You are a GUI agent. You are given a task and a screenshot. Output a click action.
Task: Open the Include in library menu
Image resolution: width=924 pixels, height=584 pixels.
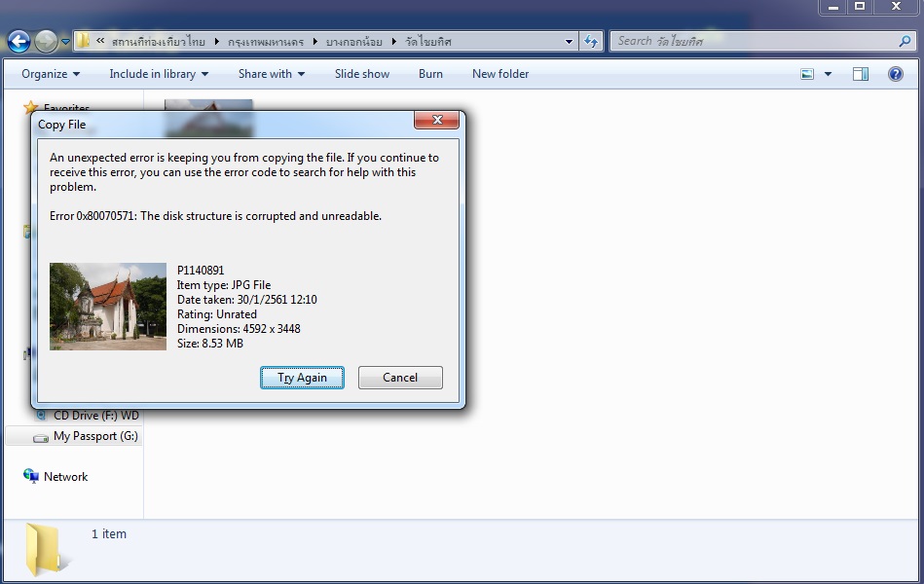click(159, 74)
